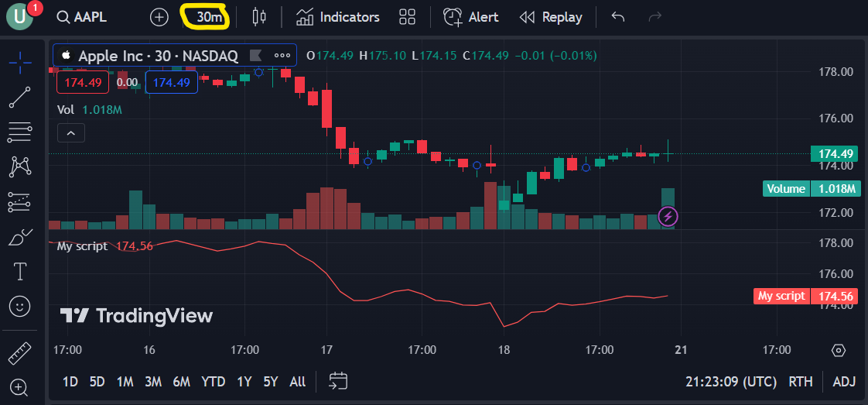Set date range to 3M
Screen dimensions: 868x405
[152, 382]
